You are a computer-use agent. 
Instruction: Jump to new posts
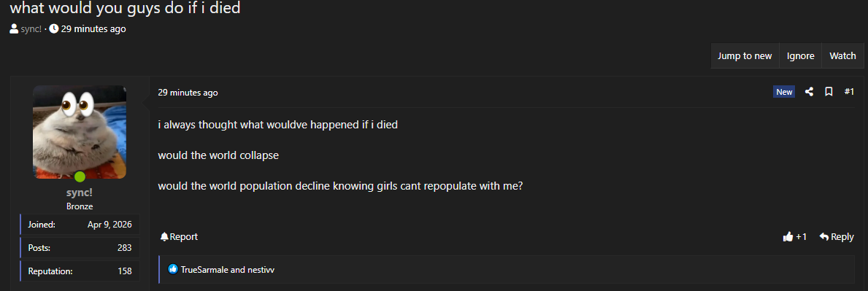(x=745, y=56)
